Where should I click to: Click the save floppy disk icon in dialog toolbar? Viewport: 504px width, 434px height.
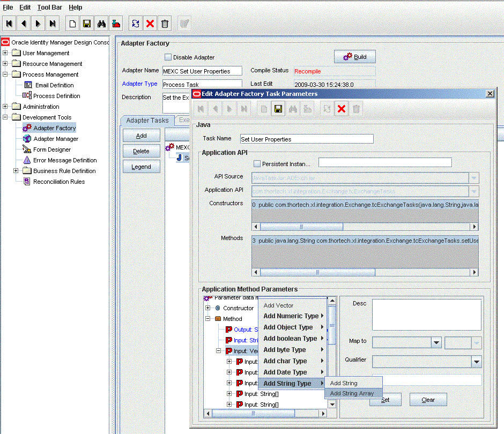point(278,109)
